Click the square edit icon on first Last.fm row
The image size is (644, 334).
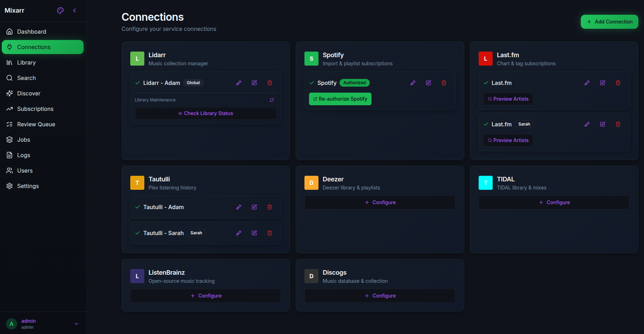[x=603, y=83]
